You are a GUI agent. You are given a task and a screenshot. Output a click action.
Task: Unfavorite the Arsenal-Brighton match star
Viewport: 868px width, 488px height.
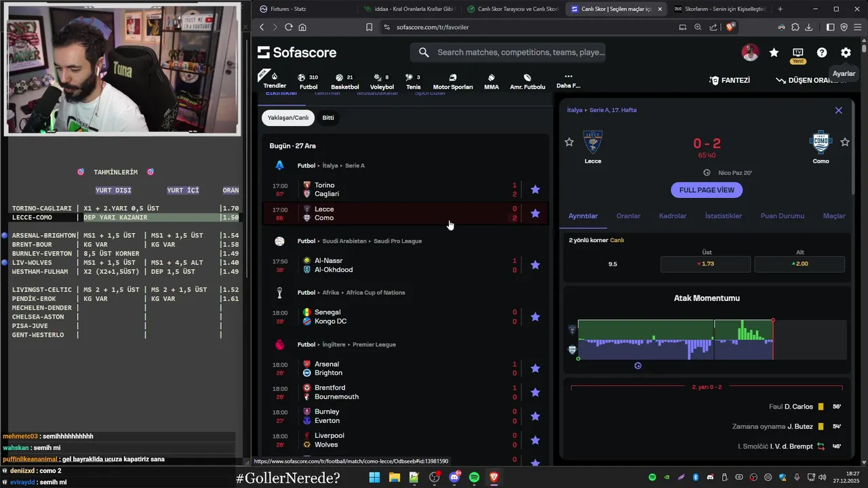535,369
